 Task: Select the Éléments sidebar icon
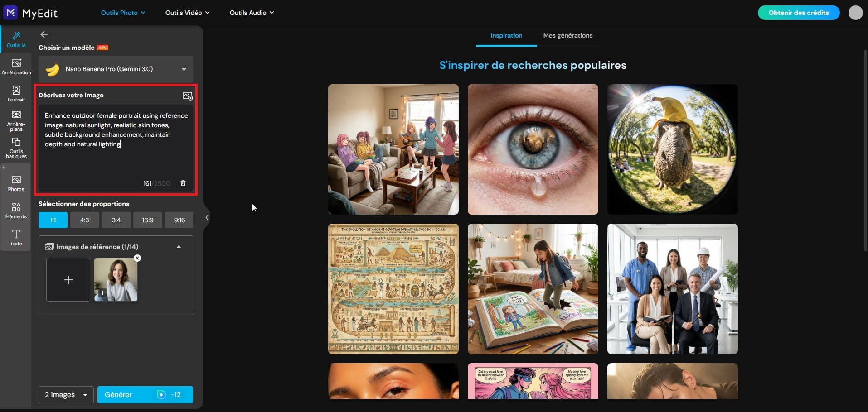pyautogui.click(x=16, y=211)
